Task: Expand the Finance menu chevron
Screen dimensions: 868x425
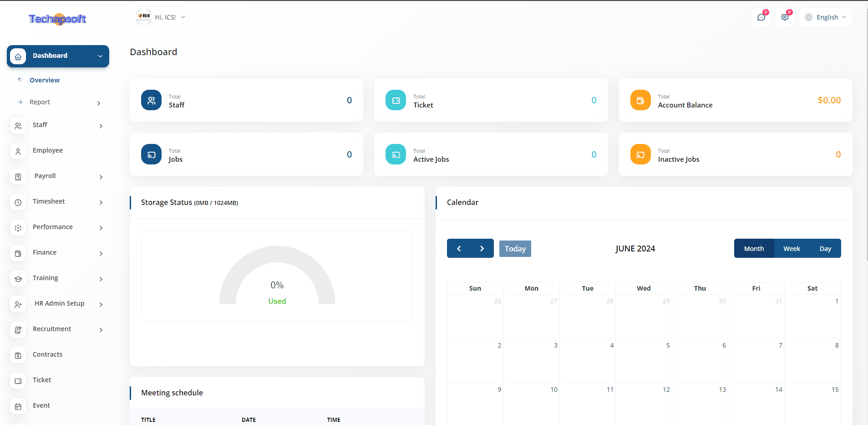Action: (x=101, y=253)
